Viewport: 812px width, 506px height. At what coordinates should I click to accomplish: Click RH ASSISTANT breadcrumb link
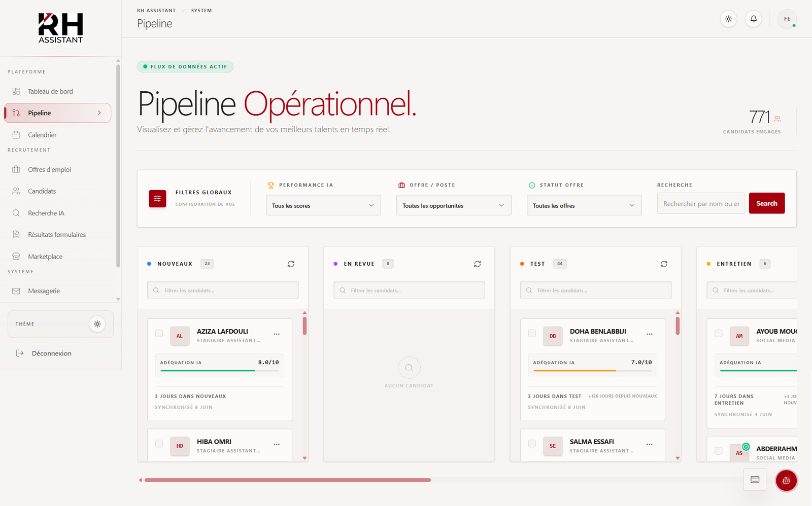[156, 11]
